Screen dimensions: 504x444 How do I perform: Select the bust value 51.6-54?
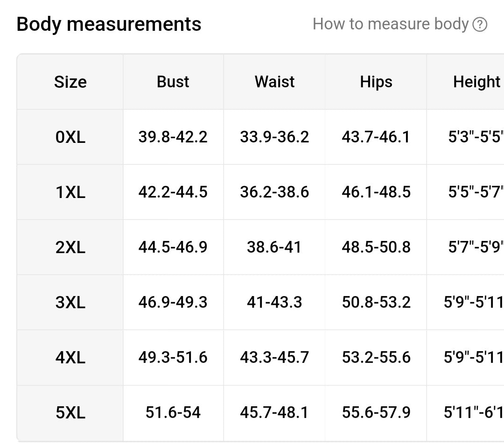(173, 413)
